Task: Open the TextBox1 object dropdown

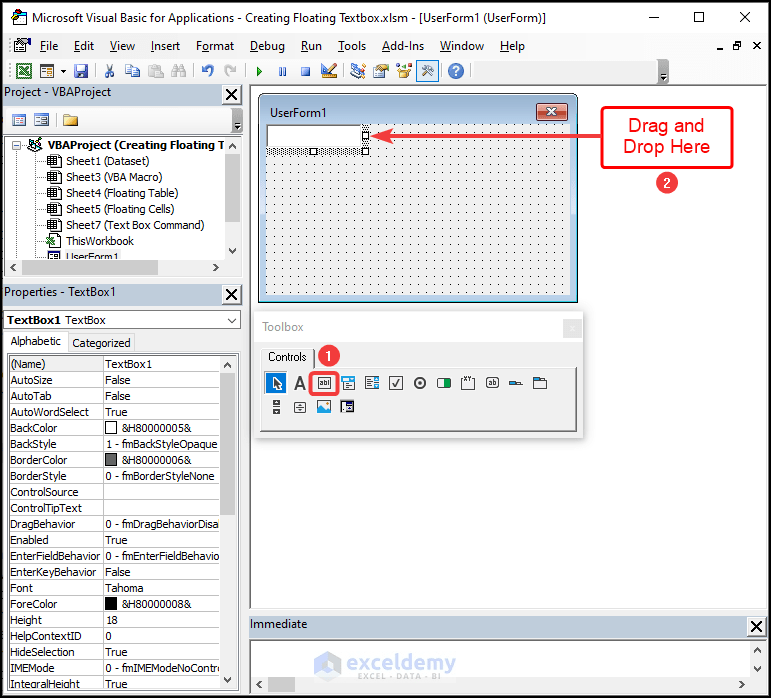Action: click(232, 320)
